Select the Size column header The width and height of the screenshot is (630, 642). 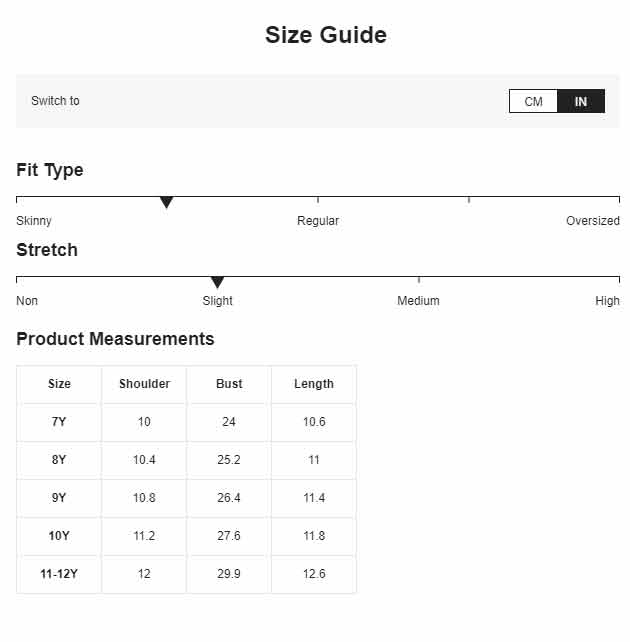(59, 384)
